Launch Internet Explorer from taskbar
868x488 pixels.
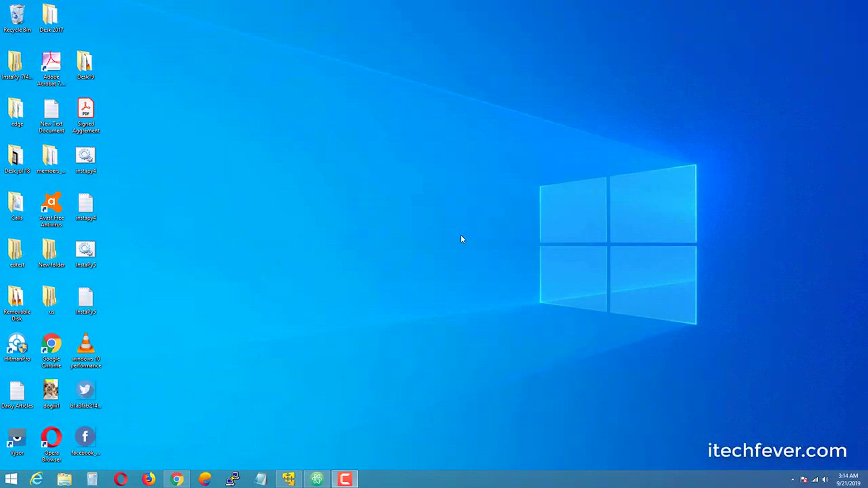pos(36,479)
